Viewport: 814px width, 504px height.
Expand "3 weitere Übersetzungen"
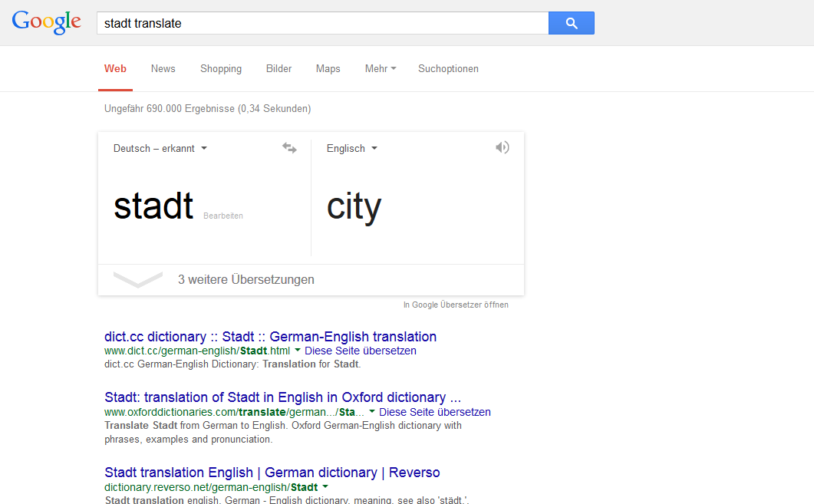pyautogui.click(x=246, y=279)
